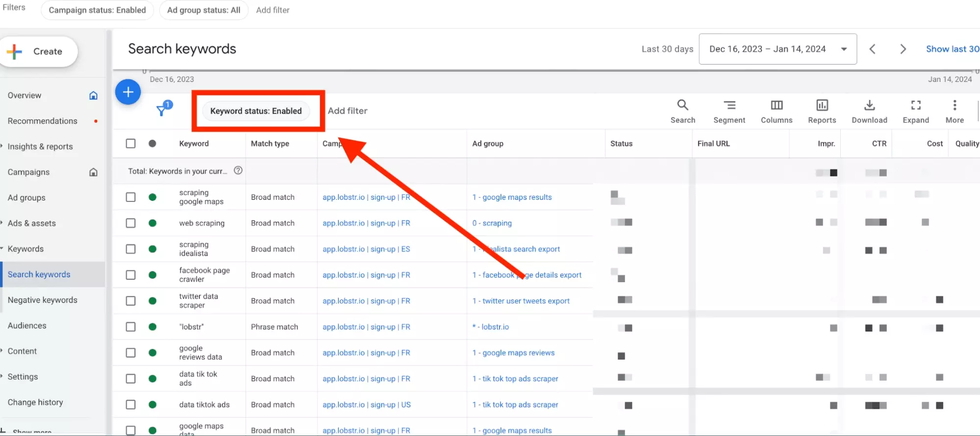980x436 pixels.
Task: Expand Insights & reports in sidebar
Action: pos(40,146)
